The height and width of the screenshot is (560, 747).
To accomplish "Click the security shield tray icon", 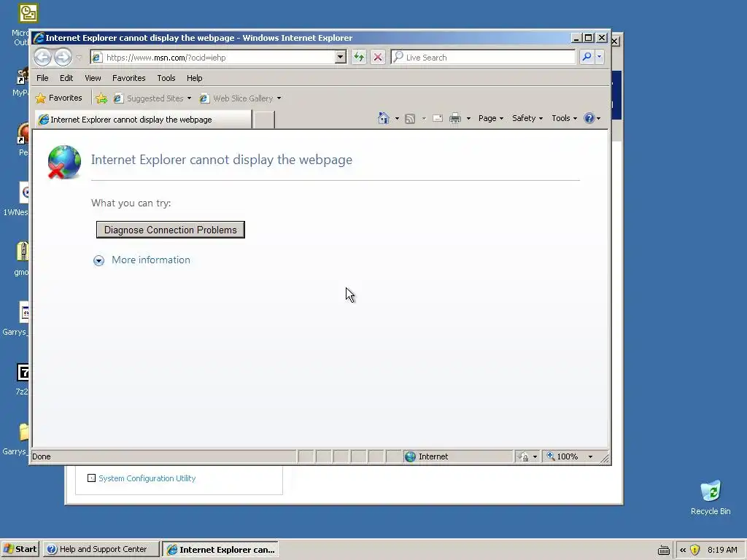I will tap(695, 550).
